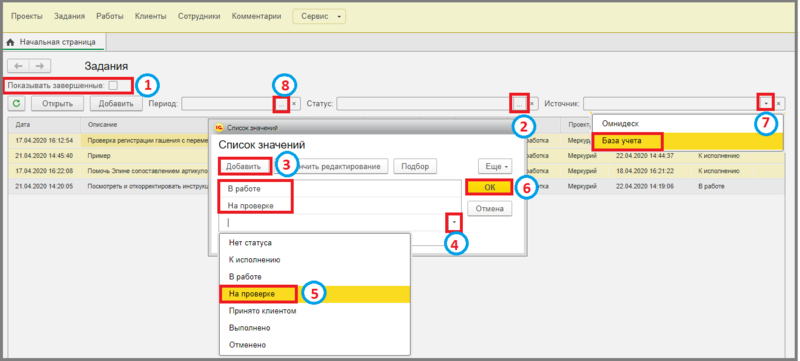Open the Комментарии menu
800x361 pixels.
(256, 16)
